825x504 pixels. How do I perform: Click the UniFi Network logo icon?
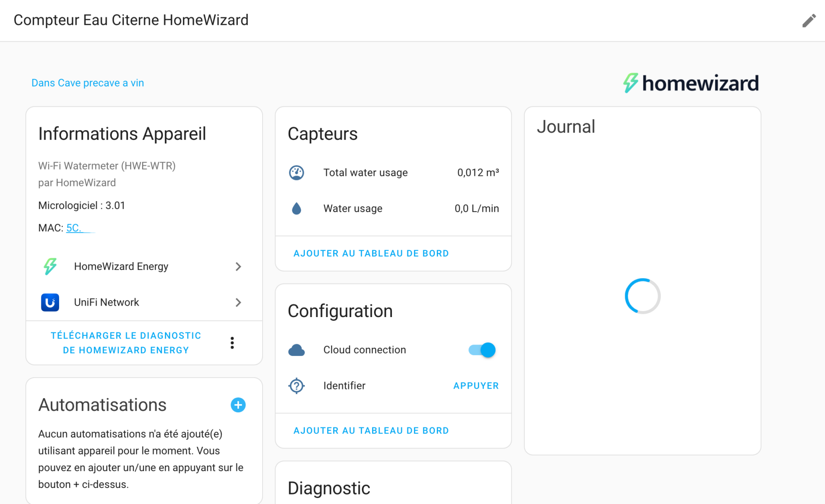(50, 302)
